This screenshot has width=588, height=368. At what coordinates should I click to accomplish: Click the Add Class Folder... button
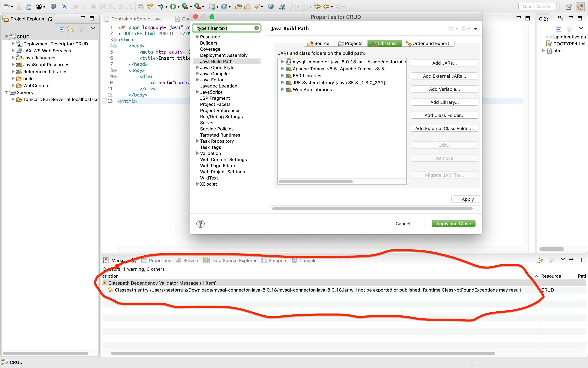pyautogui.click(x=444, y=115)
